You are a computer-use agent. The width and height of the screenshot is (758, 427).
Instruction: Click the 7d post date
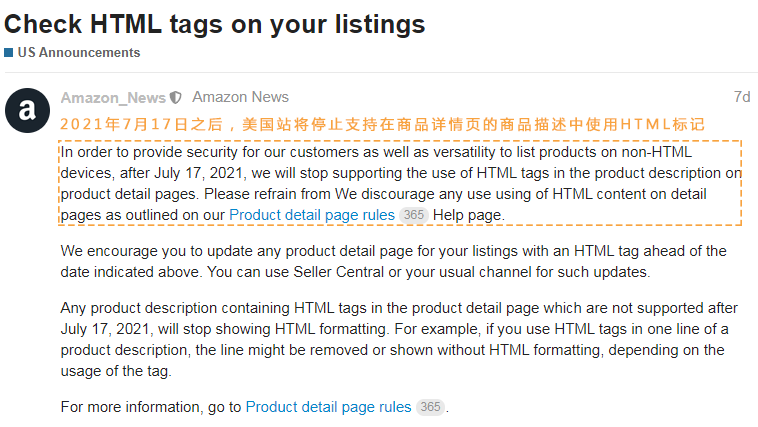(x=741, y=97)
